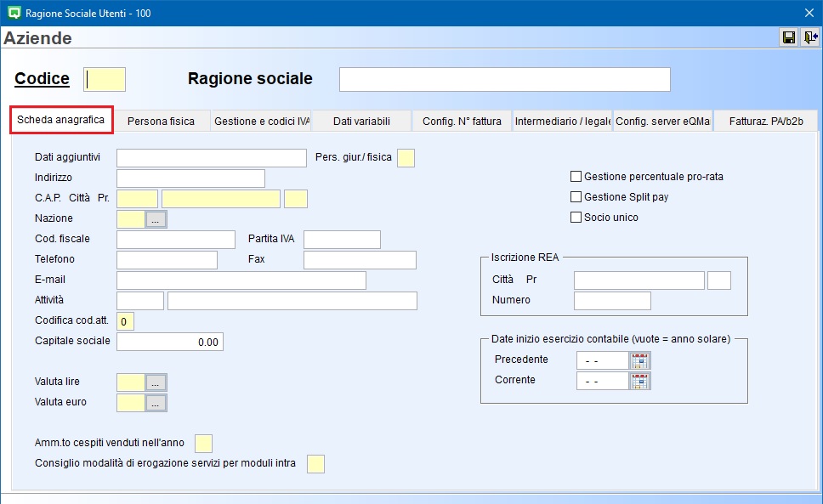Select the Scheda anagrafica tab
Screen dimensions: 823x504
61,120
